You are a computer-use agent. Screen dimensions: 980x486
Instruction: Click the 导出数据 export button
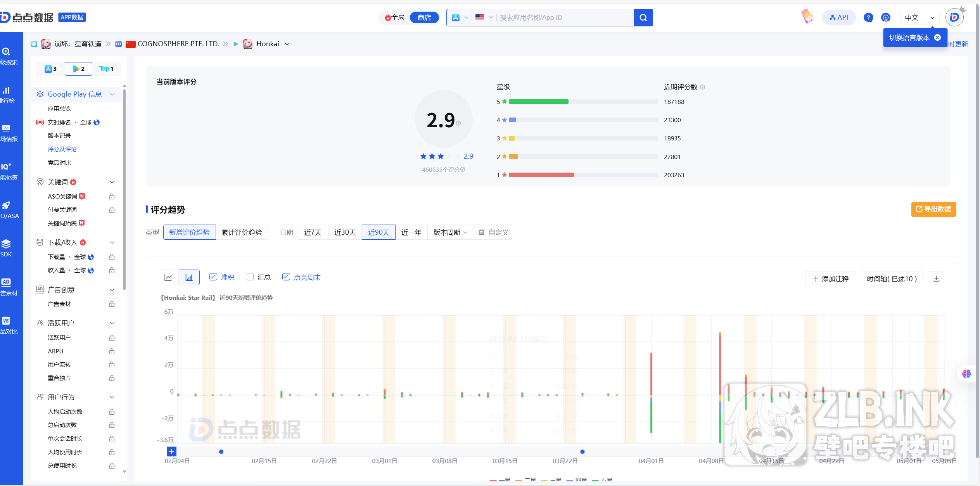coord(933,209)
